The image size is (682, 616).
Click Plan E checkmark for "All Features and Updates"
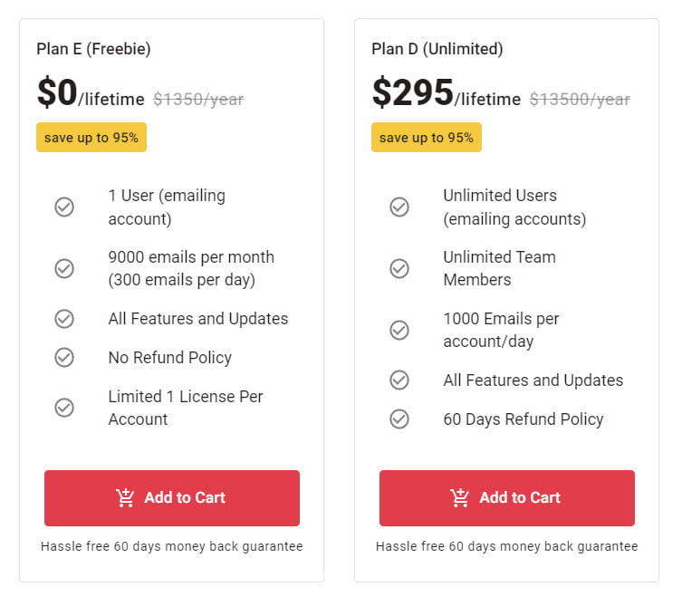pos(64,319)
